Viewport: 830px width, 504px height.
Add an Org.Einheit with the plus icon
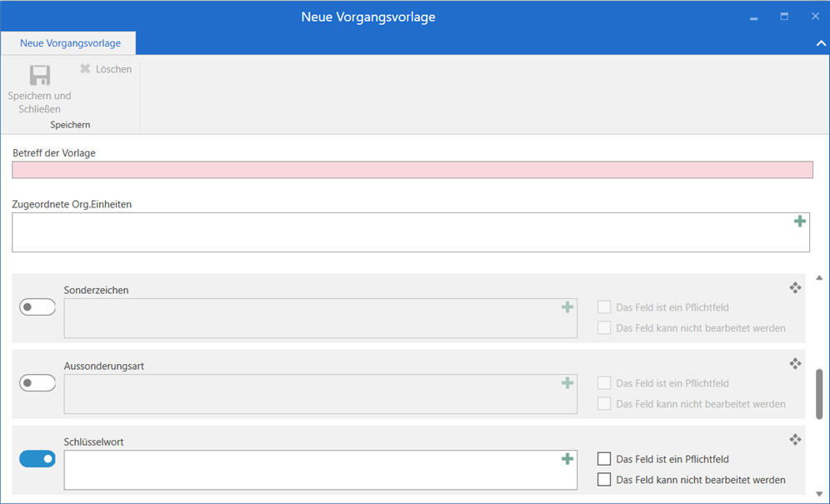[799, 222]
